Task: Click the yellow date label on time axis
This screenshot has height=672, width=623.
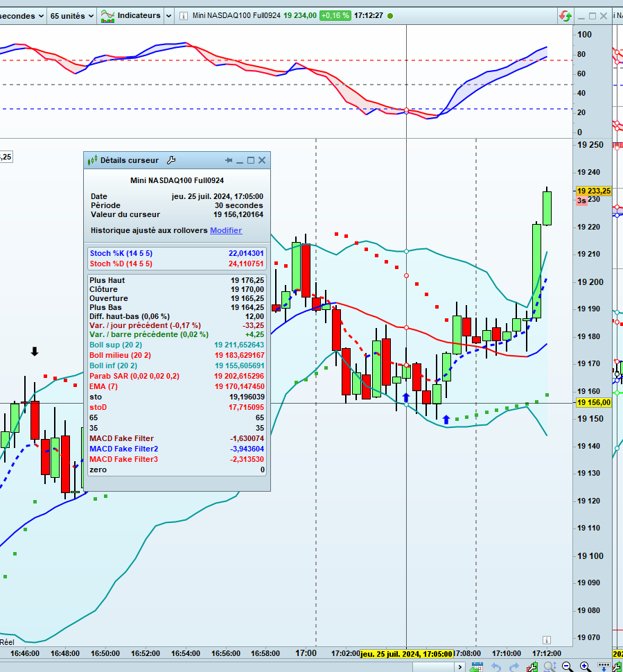Action: pyautogui.click(x=406, y=654)
